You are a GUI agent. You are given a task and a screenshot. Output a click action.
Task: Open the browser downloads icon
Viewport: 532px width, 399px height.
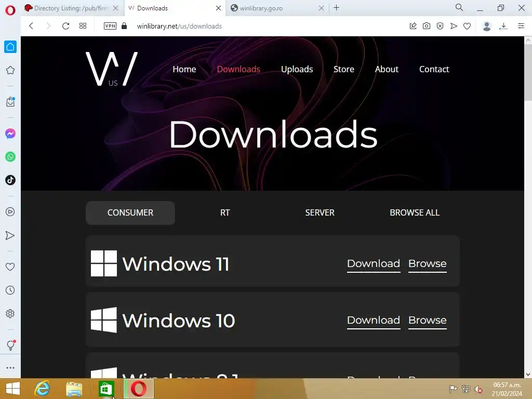[503, 26]
